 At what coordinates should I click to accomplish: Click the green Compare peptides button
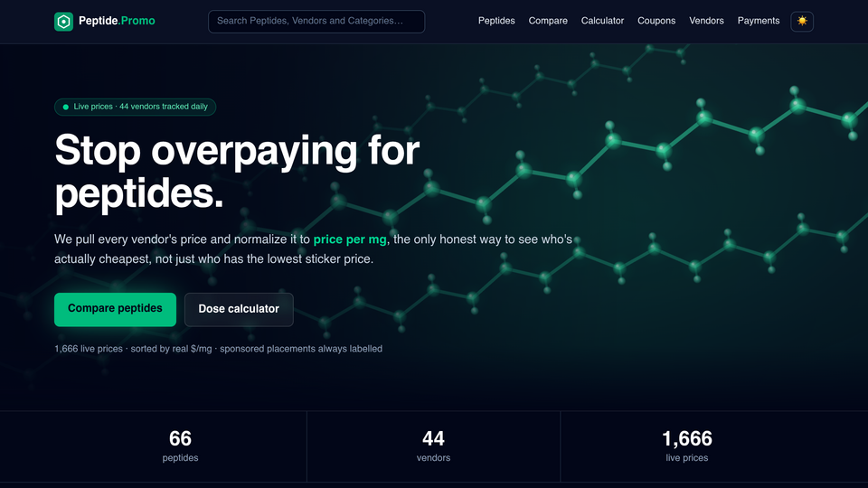[x=115, y=309]
